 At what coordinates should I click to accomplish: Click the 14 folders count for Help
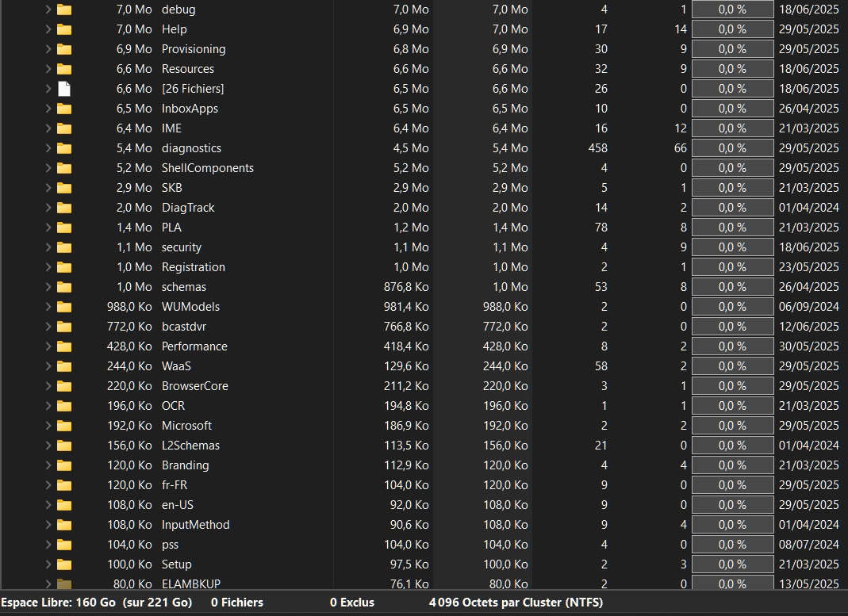[681, 29]
